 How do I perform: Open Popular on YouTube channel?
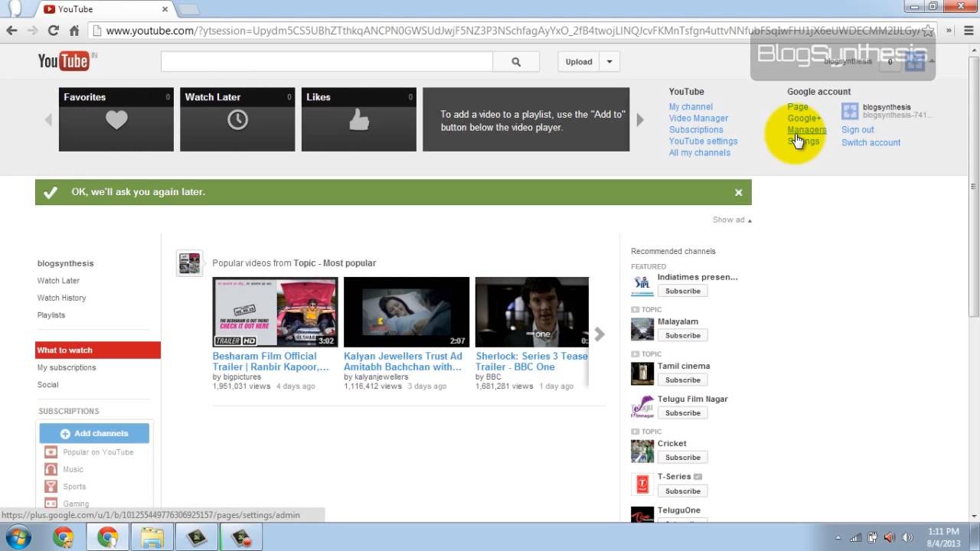(98, 452)
